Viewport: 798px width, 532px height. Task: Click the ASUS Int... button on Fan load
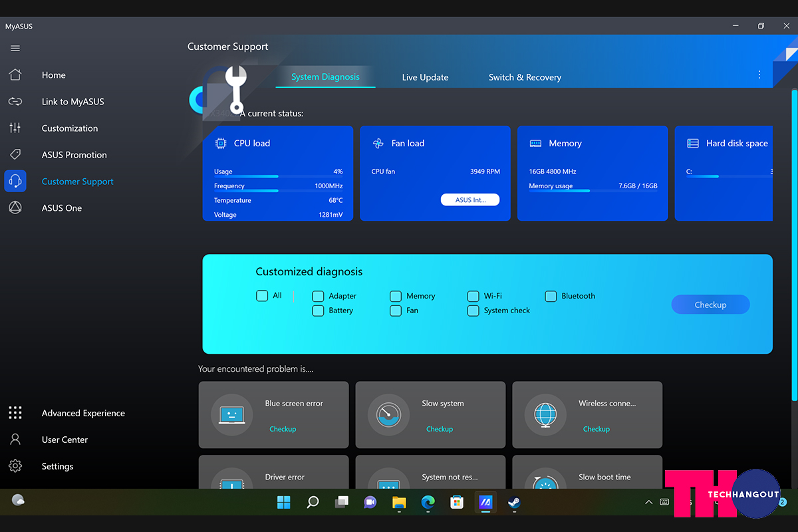pos(470,199)
